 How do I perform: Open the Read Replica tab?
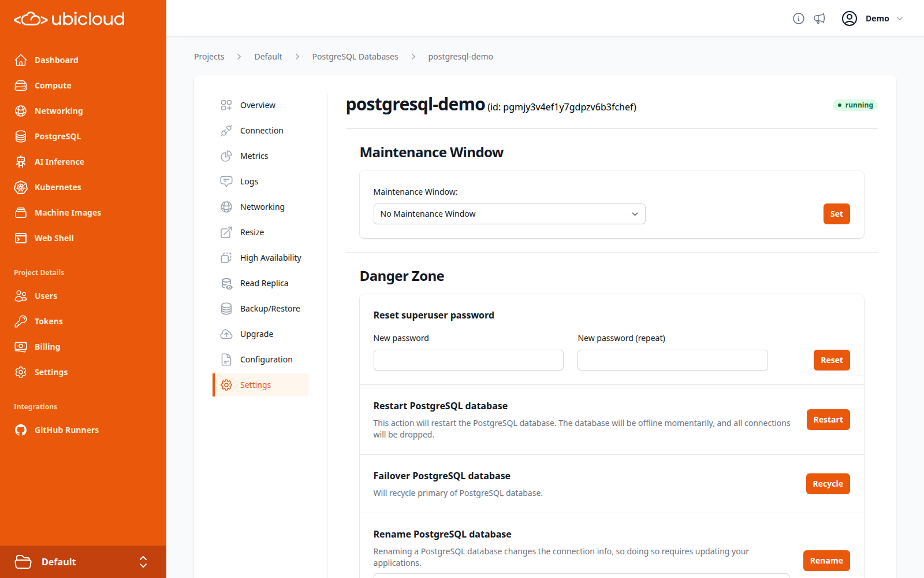tap(260, 283)
